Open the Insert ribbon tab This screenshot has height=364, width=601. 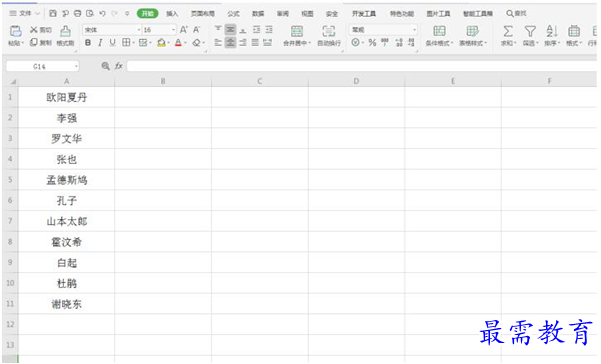click(172, 14)
